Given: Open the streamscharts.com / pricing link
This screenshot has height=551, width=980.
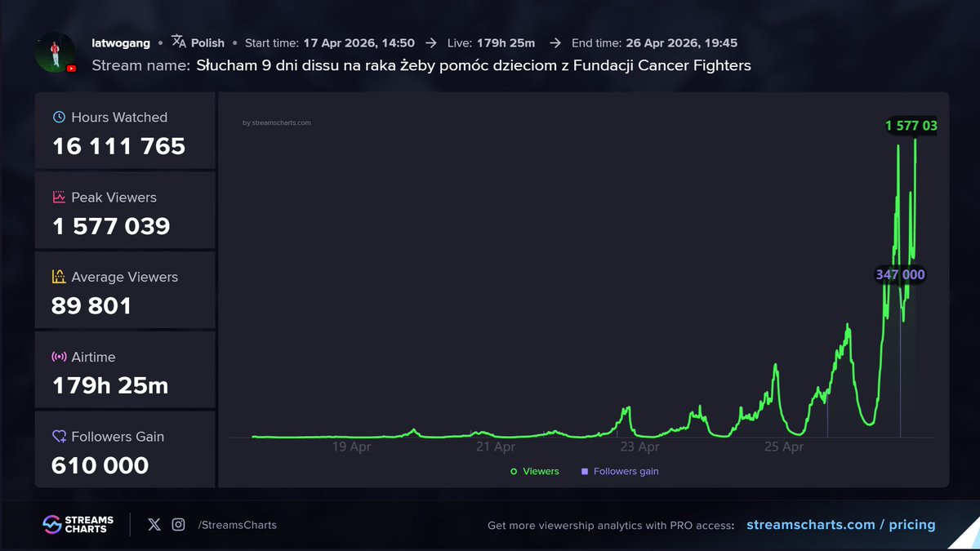Looking at the screenshot, I should tap(841, 524).
